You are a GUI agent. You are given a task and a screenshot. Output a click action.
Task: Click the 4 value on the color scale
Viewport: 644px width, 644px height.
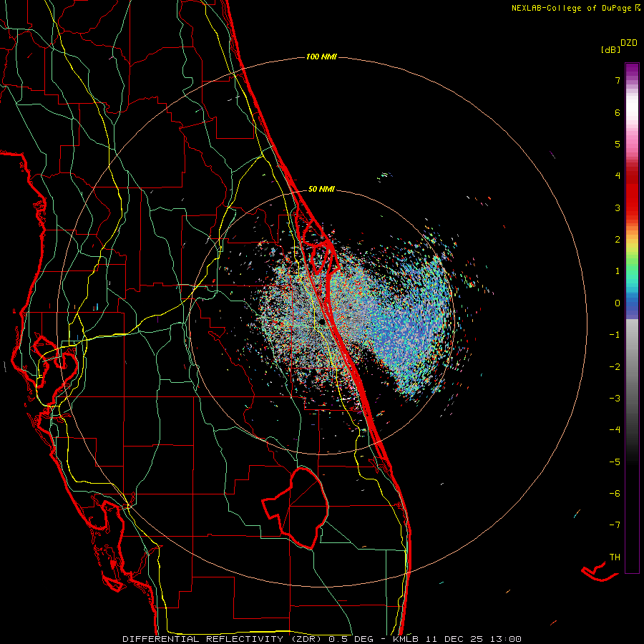618,176
